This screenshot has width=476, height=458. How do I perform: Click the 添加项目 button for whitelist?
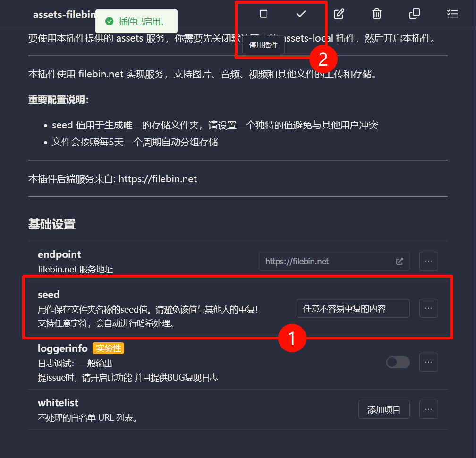(x=384, y=409)
